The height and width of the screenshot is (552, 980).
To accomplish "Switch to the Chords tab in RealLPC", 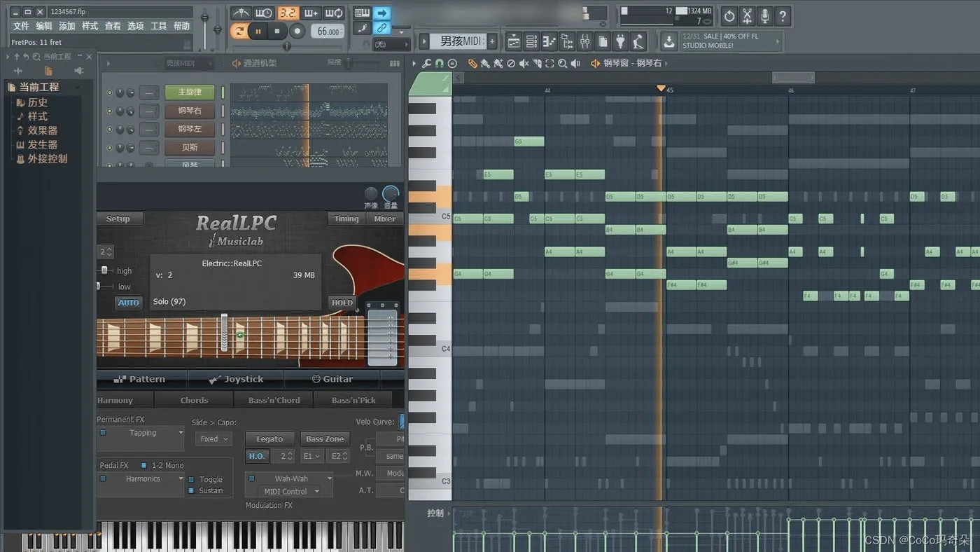I will click(194, 401).
